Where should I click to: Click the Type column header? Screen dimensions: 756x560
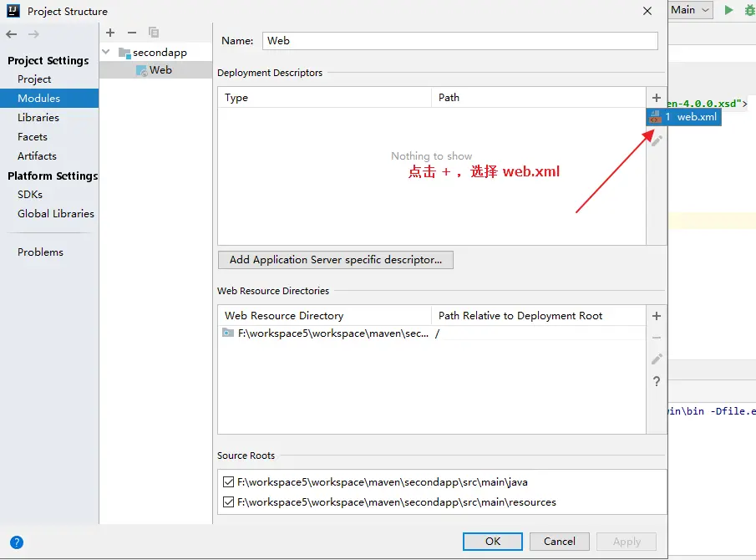pyautogui.click(x=324, y=98)
